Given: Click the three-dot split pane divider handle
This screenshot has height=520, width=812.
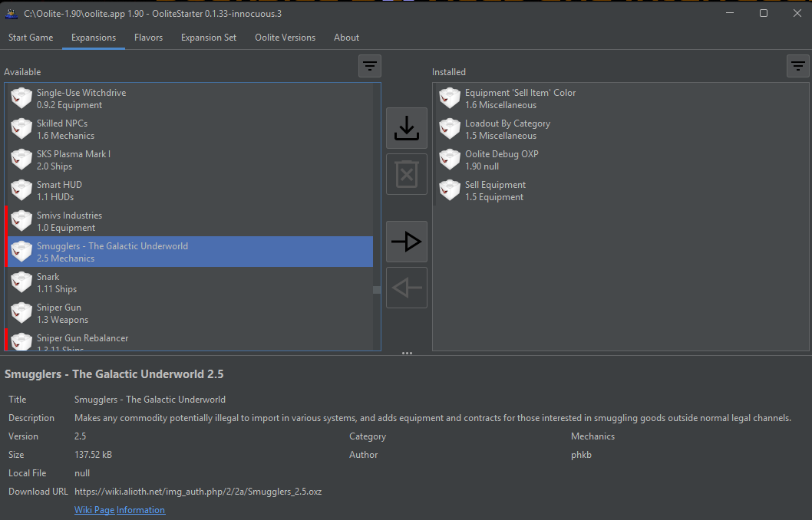Looking at the screenshot, I should click(x=407, y=354).
